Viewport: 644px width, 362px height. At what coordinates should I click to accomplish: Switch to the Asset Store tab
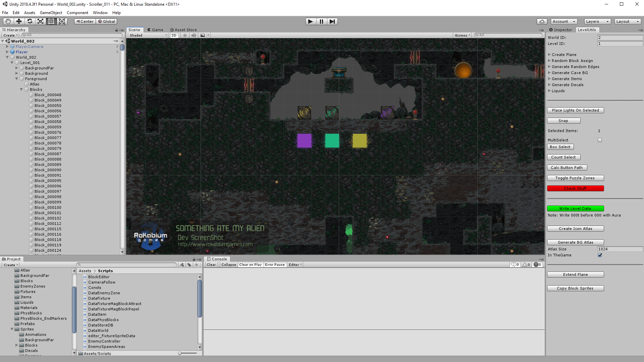click(x=183, y=30)
